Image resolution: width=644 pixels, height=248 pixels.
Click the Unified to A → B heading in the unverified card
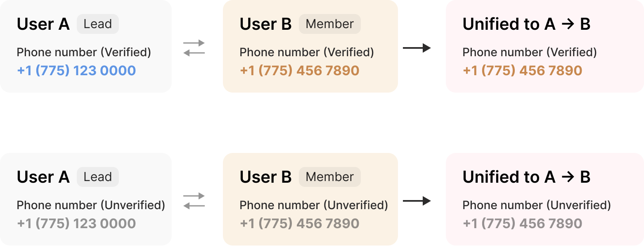coord(526,177)
